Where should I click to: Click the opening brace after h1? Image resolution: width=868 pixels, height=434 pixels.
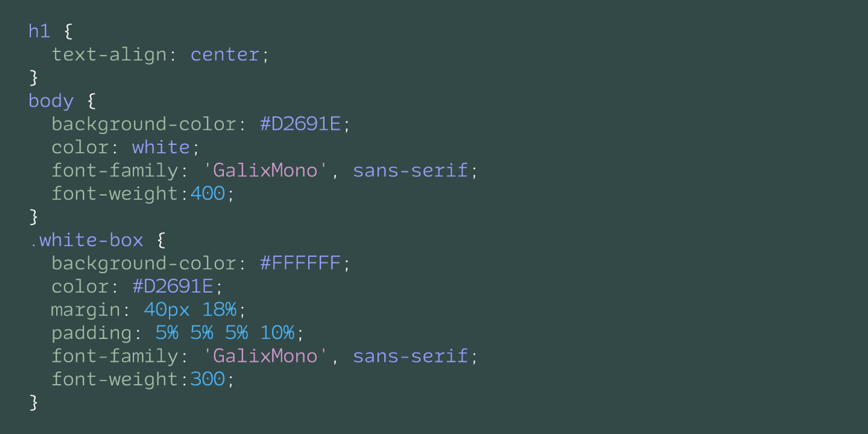click(x=68, y=32)
